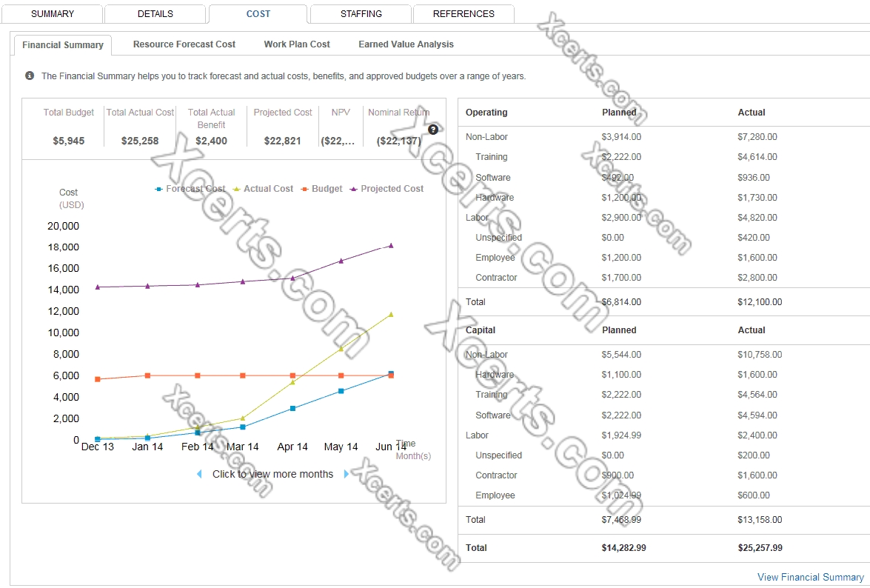Select the Projected Cost data point for May 14
Image resolution: width=870 pixels, height=588 pixels.
pyautogui.click(x=341, y=261)
